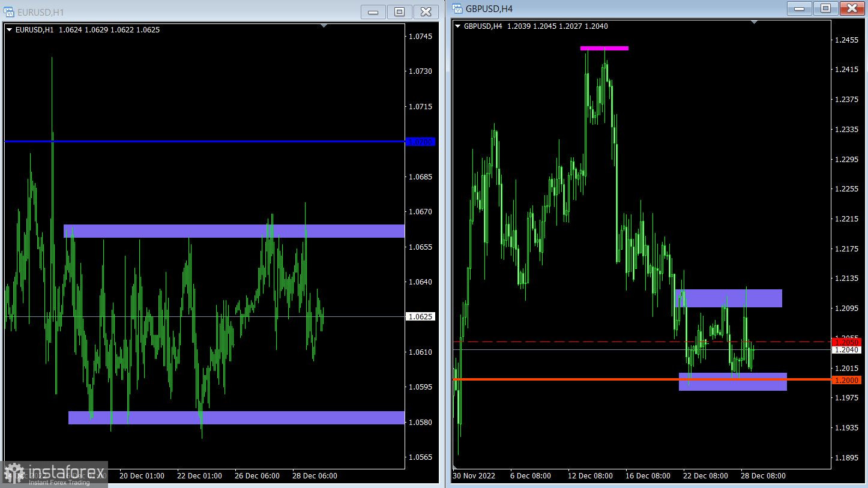The image size is (868, 488).
Task: Click the 28 Dec 08:00 label on the GBPUSD time axis
Action: click(762, 475)
